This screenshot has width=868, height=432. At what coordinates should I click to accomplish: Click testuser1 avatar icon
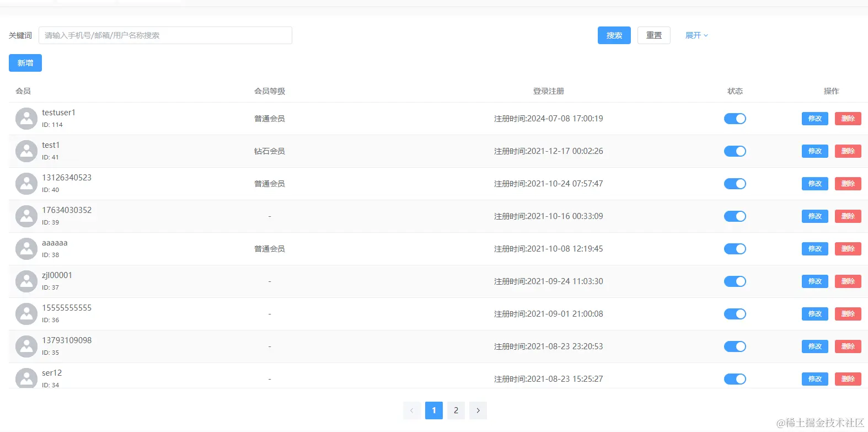(26, 119)
